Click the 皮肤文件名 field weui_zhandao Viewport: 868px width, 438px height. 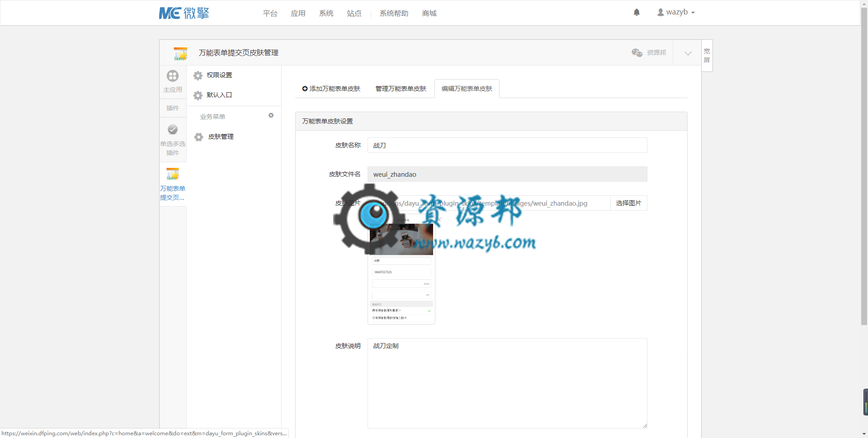click(x=507, y=174)
